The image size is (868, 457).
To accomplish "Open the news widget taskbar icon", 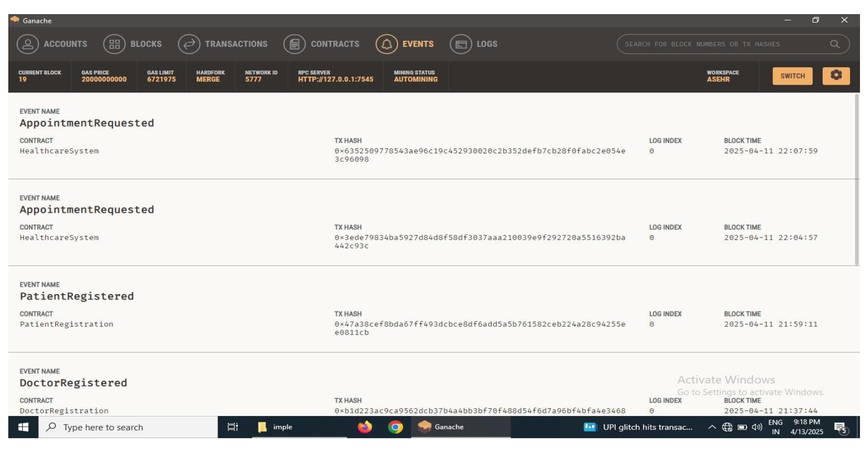I will 590,427.
